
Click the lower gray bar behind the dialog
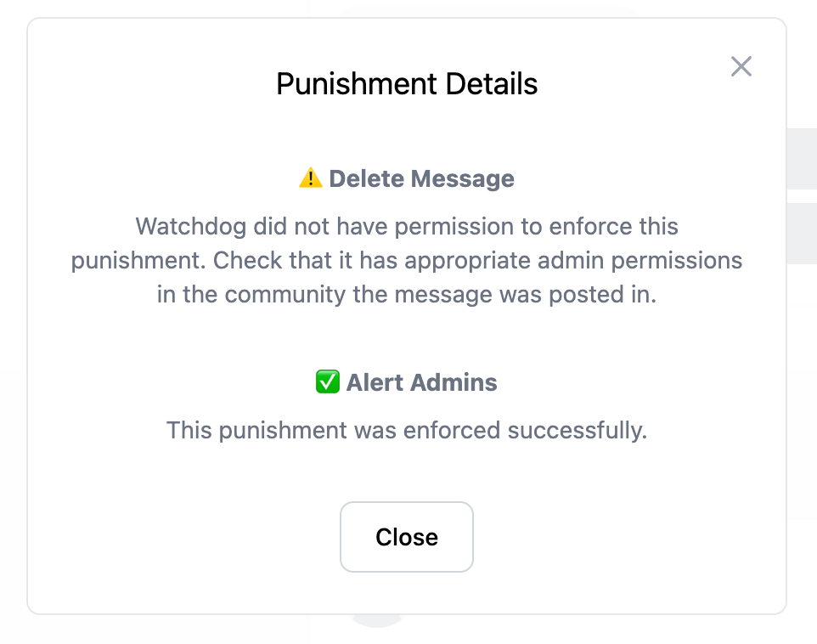tap(802, 233)
